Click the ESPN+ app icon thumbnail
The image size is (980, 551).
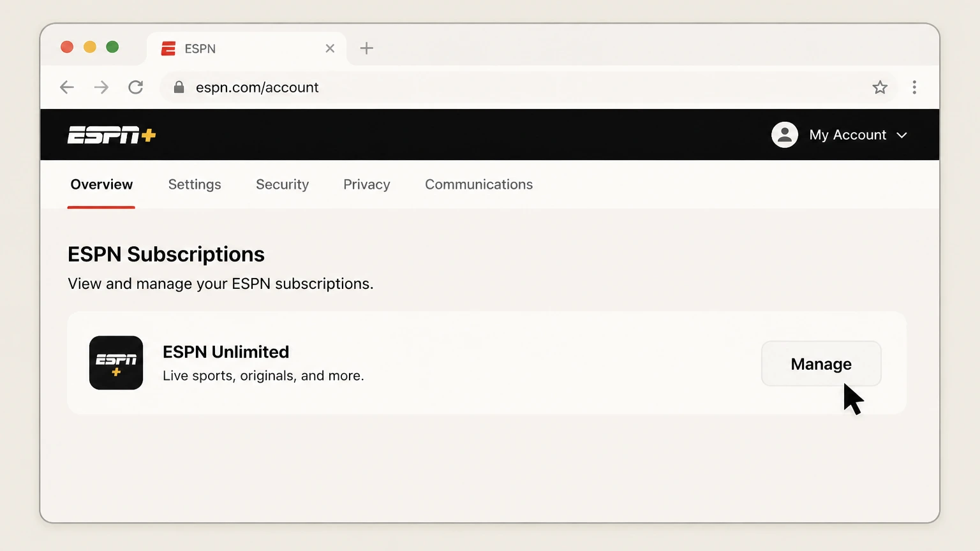click(116, 363)
